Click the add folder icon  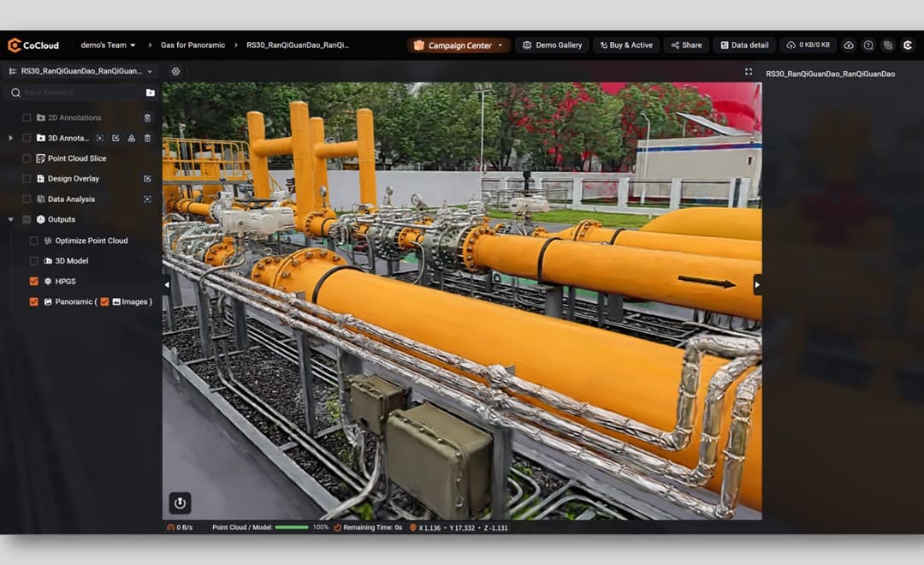pos(151,92)
